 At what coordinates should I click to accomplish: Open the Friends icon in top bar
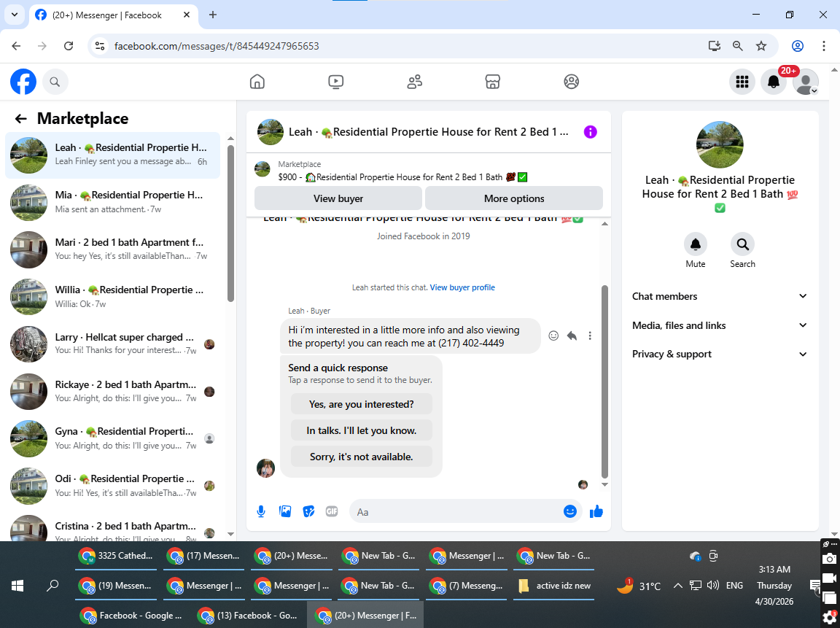tap(415, 82)
